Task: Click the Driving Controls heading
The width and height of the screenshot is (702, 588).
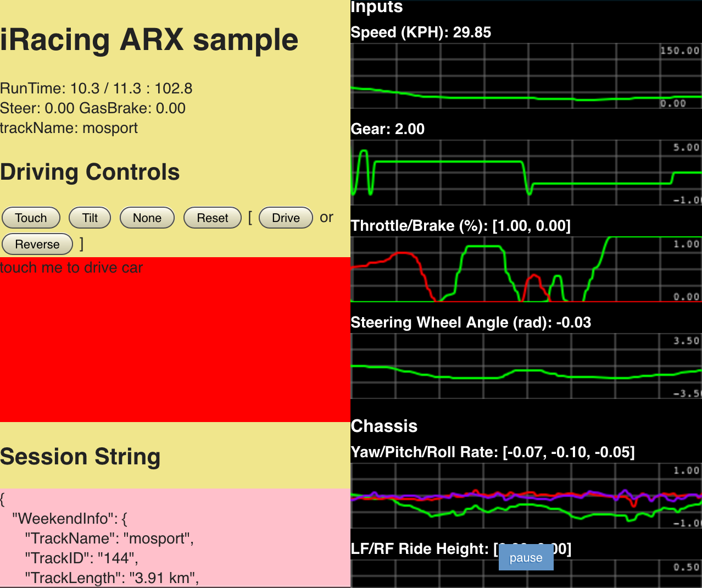Action: point(90,172)
